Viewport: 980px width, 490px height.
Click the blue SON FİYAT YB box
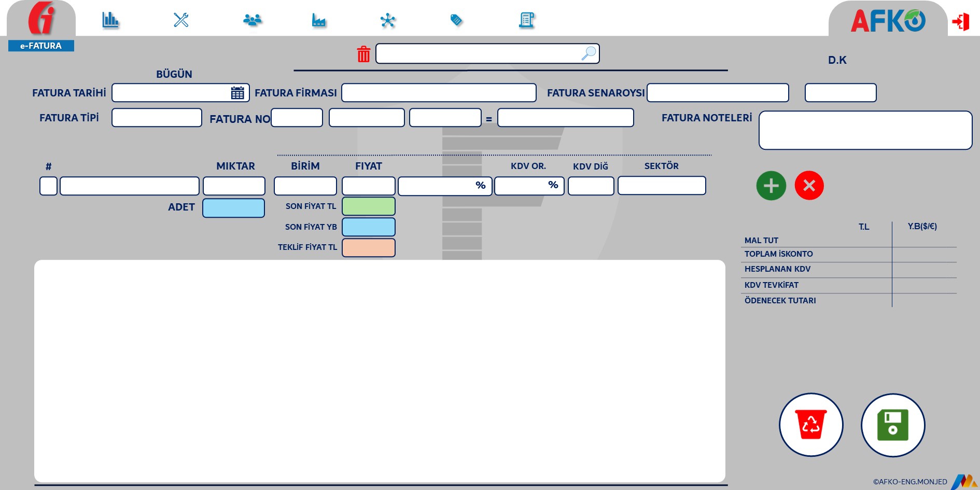369,227
